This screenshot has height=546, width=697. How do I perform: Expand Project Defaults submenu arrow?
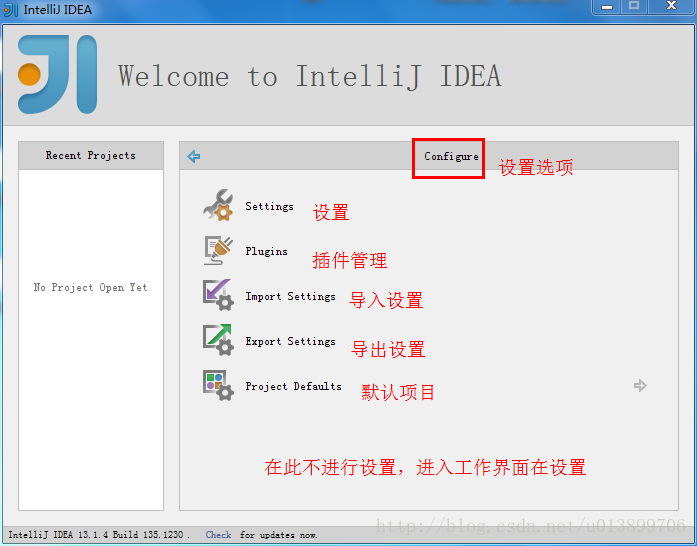click(x=640, y=385)
